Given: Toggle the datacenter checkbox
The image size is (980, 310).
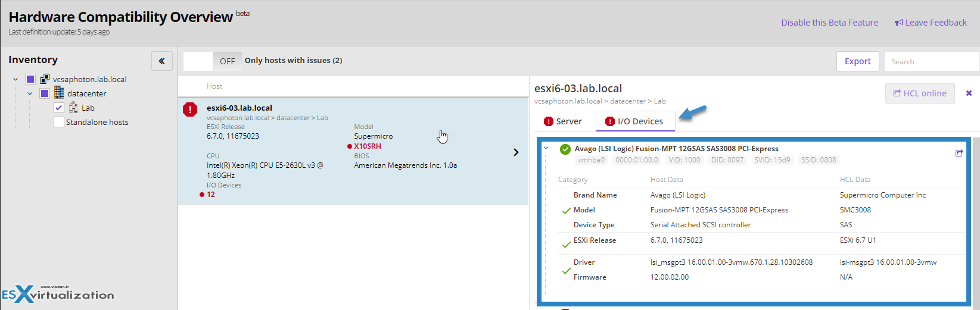Looking at the screenshot, I should 45,93.
